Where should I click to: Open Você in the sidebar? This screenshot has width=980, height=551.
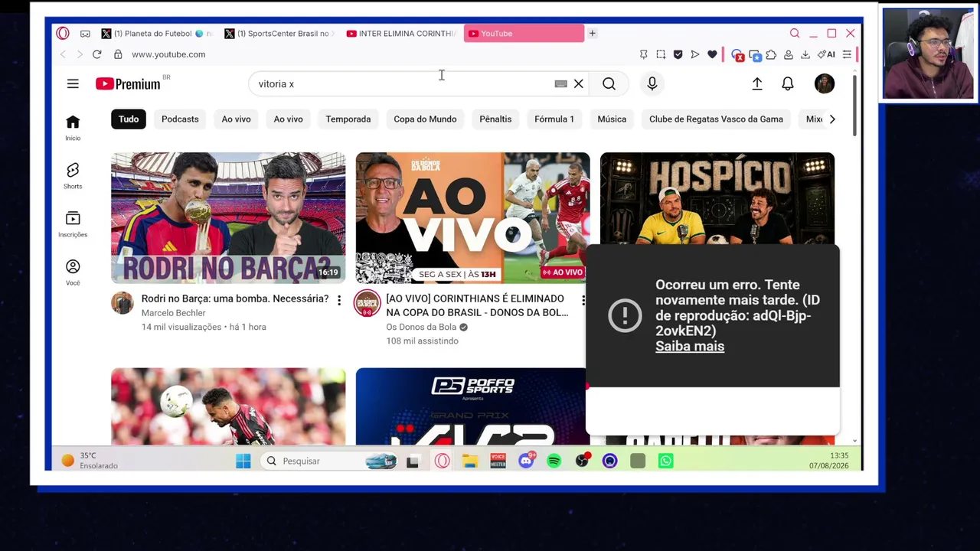coord(73,272)
